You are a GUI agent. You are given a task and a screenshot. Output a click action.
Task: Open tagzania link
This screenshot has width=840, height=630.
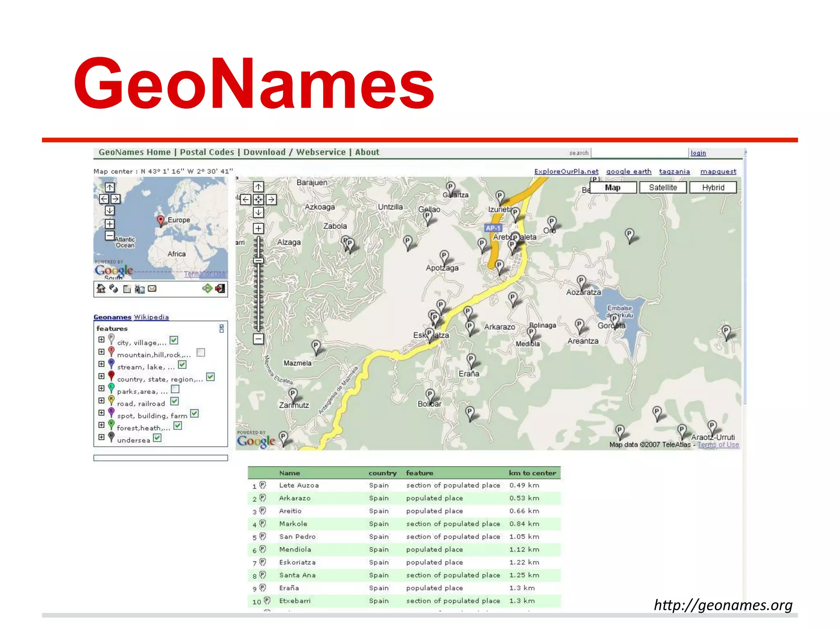[x=674, y=171]
